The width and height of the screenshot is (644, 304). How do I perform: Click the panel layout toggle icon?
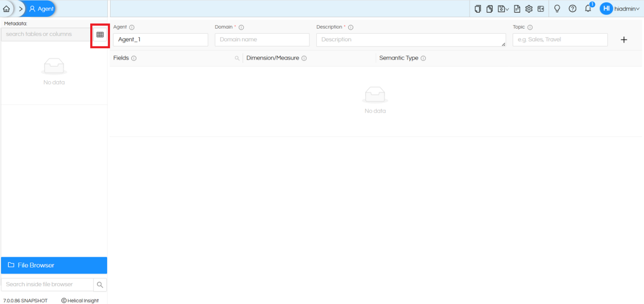pos(541,9)
